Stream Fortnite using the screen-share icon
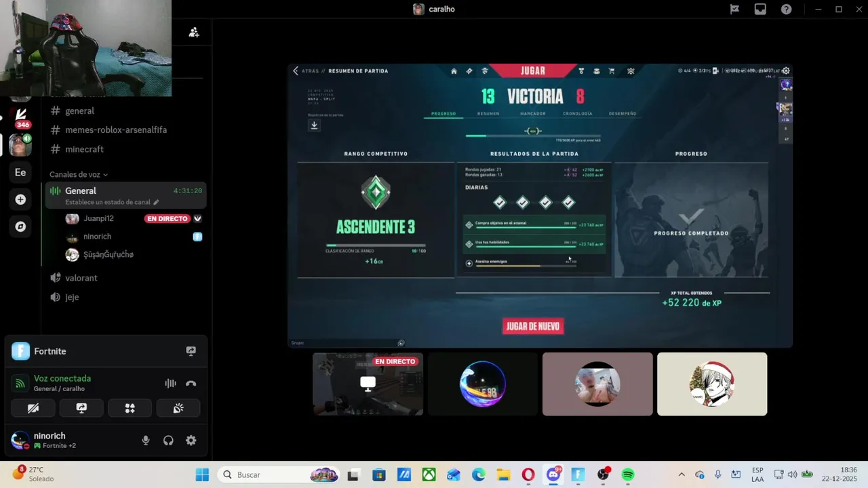Image resolution: width=868 pixels, height=488 pixels. pos(191,351)
